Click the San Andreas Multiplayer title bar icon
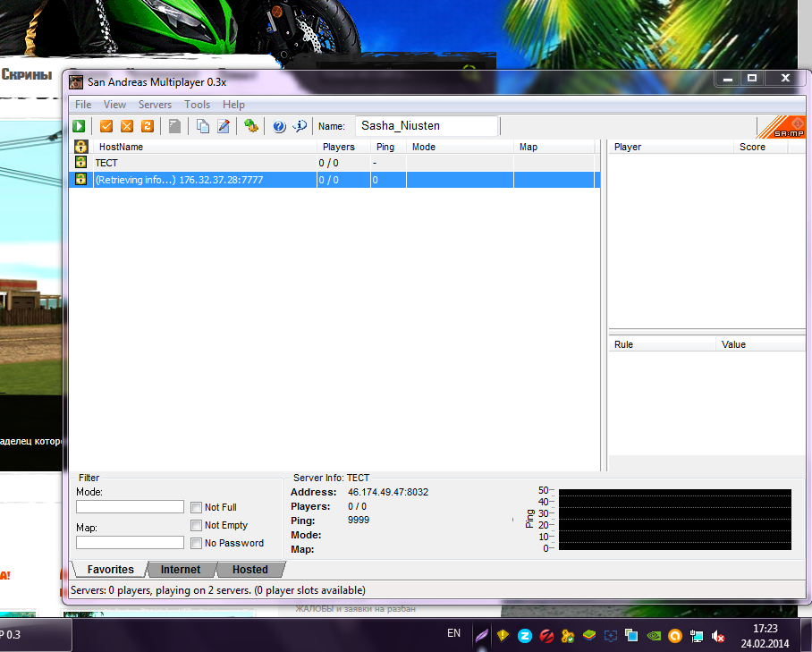812x652 pixels. 76,82
